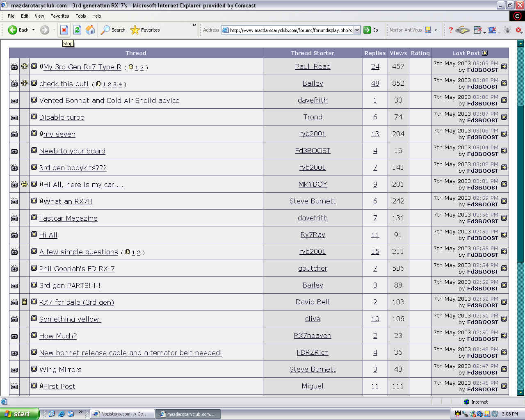
Task: Click into the address URL field
Action: pos(291,30)
